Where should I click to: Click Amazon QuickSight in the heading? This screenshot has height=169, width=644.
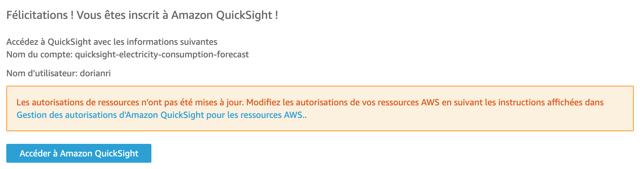222,15
